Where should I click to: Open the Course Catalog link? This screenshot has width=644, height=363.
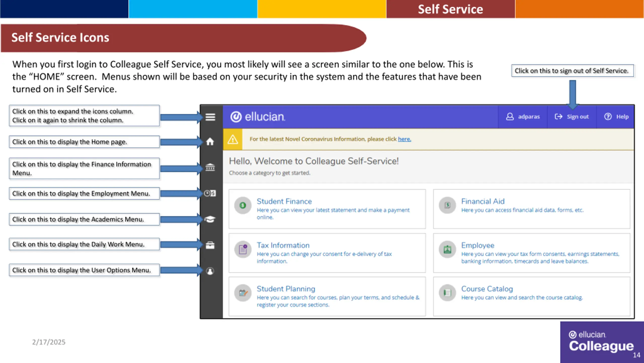coord(487,289)
